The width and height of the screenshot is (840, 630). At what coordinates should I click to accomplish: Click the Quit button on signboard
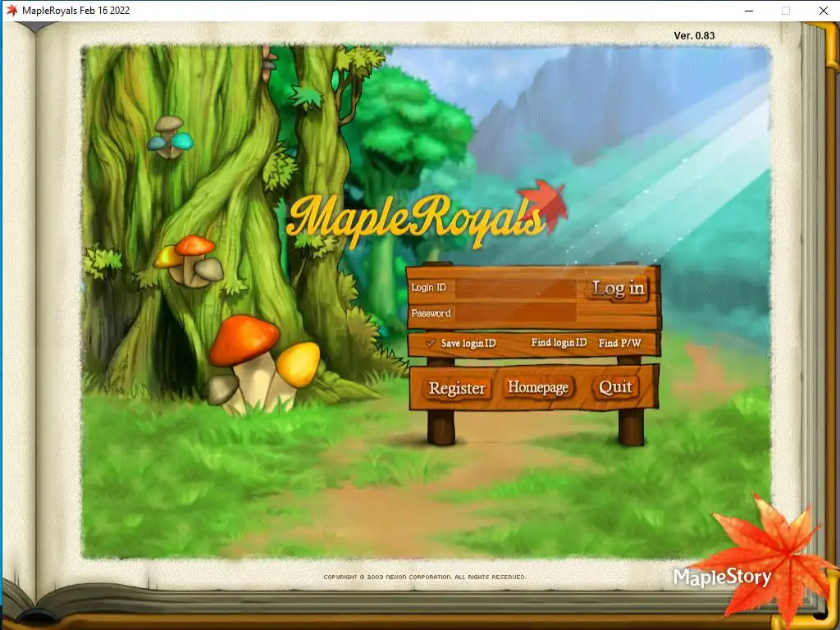[x=615, y=387]
